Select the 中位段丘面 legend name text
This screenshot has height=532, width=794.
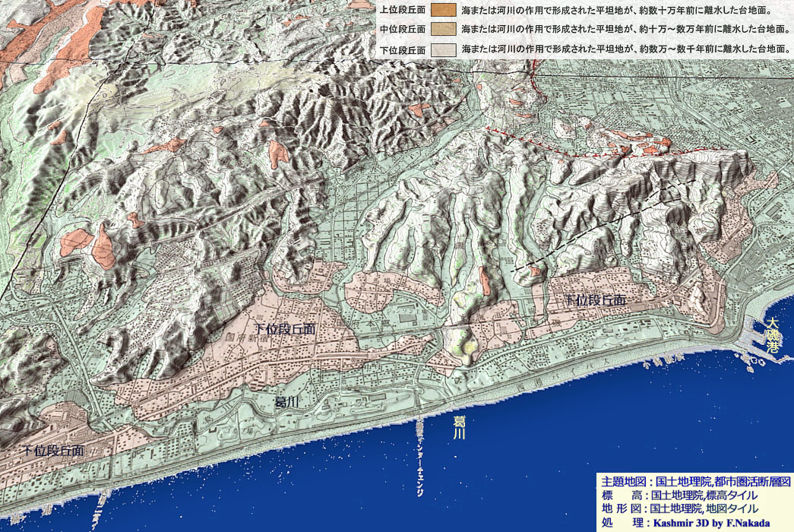coord(402,30)
